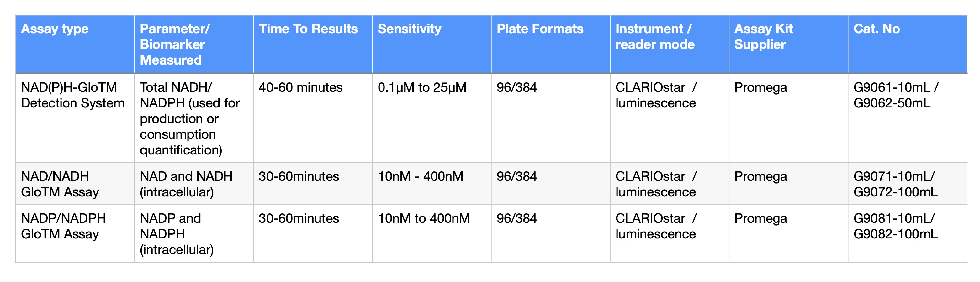Select the NADP and NADPH (intracellular) cell
Viewport: 980px width, 282px height.
177,234
